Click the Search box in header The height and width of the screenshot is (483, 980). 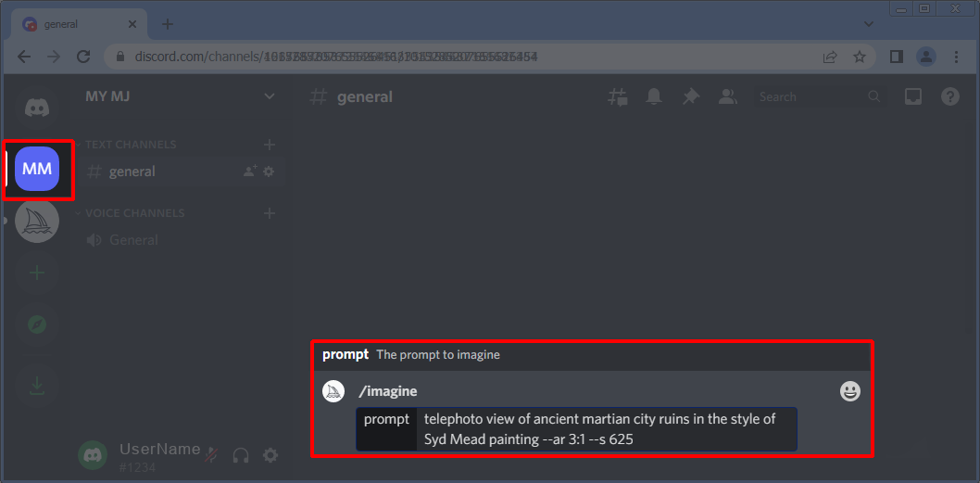(x=819, y=97)
